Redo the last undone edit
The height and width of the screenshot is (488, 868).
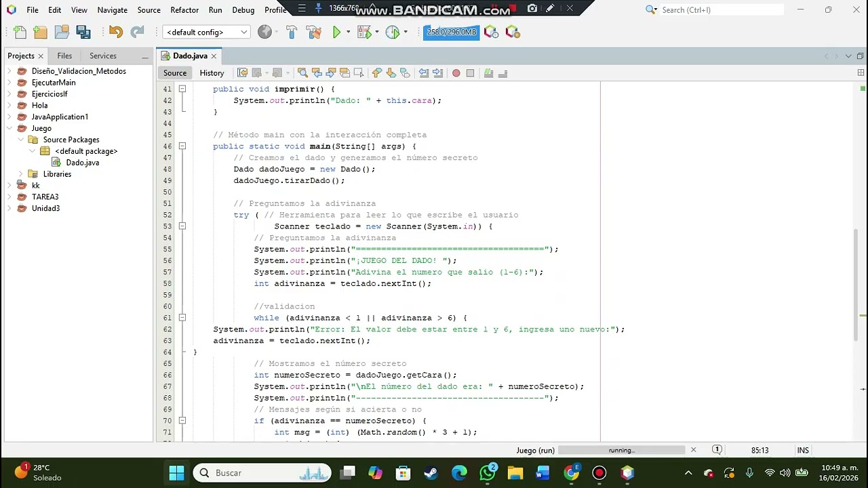point(137,32)
